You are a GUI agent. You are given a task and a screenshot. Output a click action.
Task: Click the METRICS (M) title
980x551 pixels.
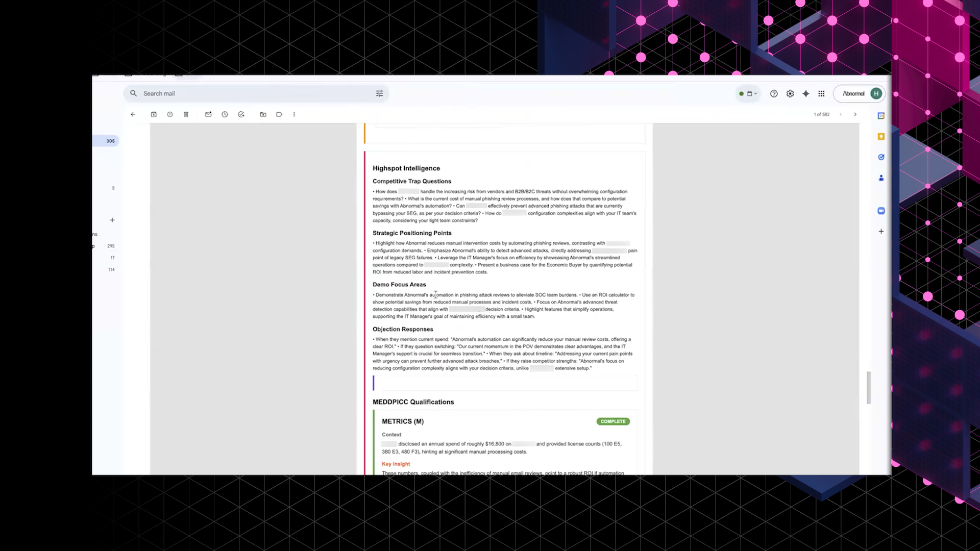point(403,421)
